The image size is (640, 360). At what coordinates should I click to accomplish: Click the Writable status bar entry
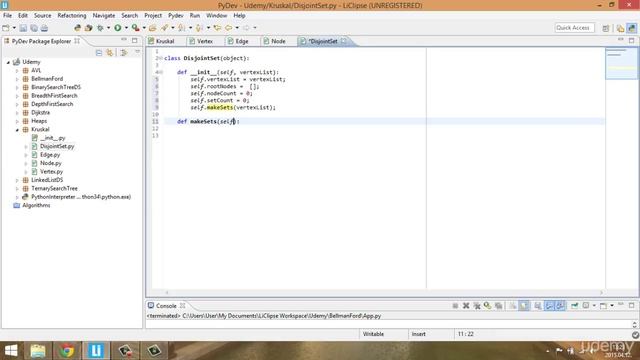point(373,334)
